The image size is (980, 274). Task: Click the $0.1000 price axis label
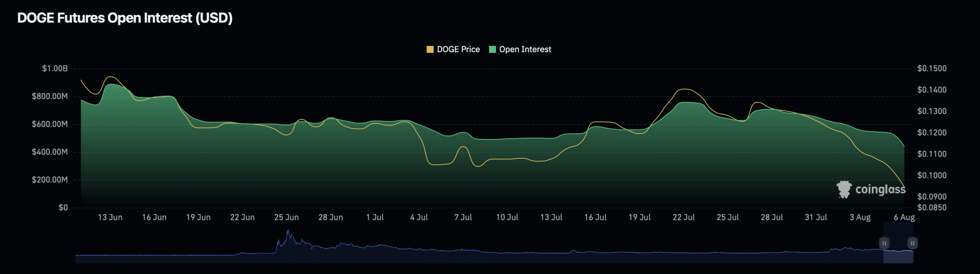(x=932, y=175)
